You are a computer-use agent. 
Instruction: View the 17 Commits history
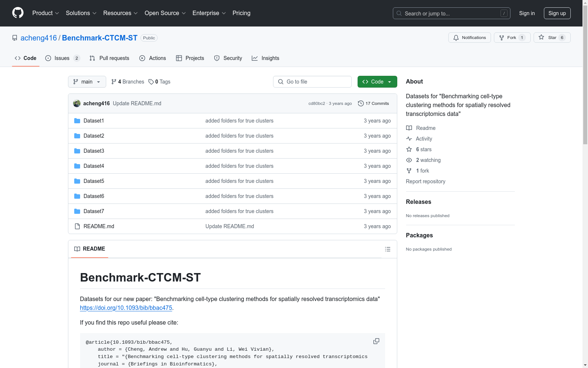click(x=373, y=103)
